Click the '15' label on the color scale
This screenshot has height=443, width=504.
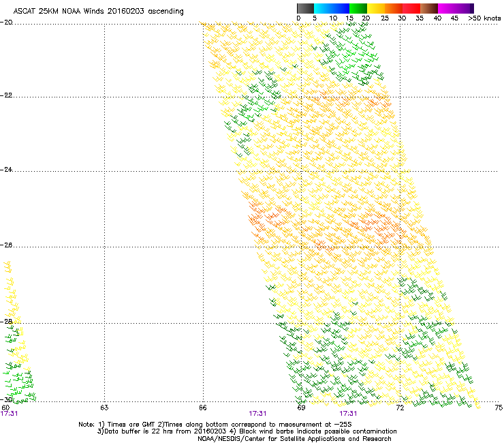349,18
